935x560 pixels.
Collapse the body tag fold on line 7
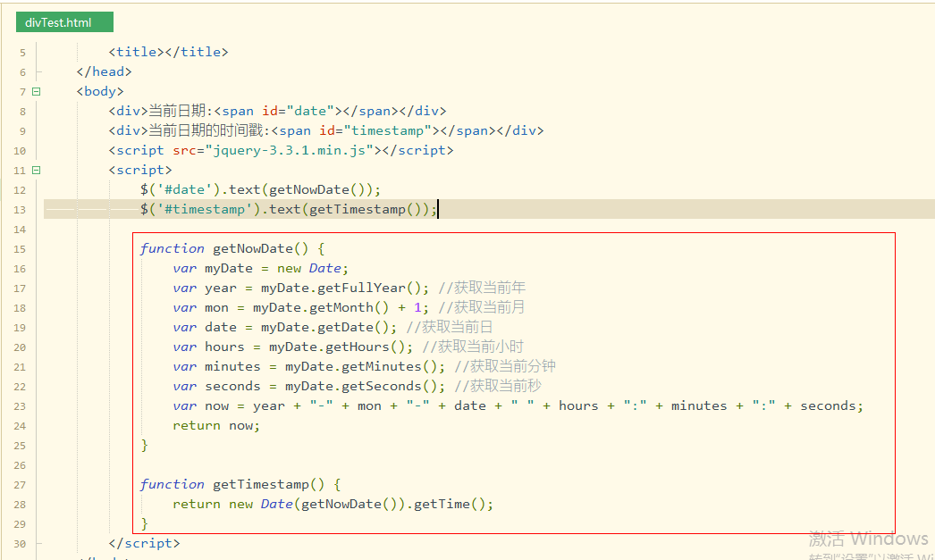(x=37, y=91)
